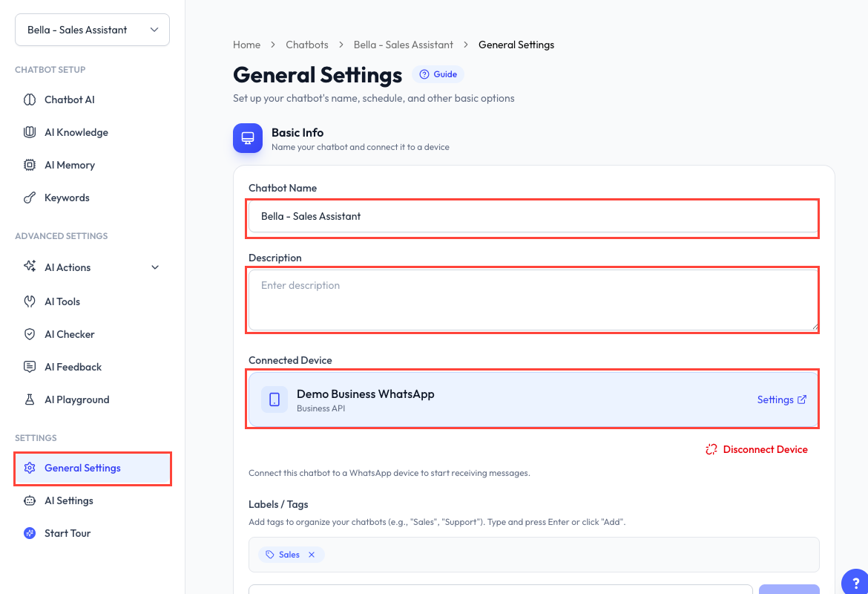
Task: Click the external link icon beside Settings
Action: pos(801,399)
